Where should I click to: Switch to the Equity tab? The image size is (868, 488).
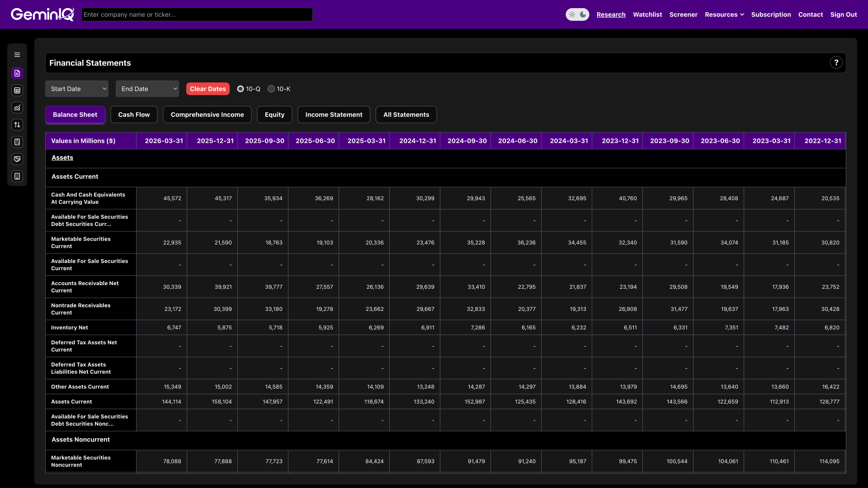point(274,115)
